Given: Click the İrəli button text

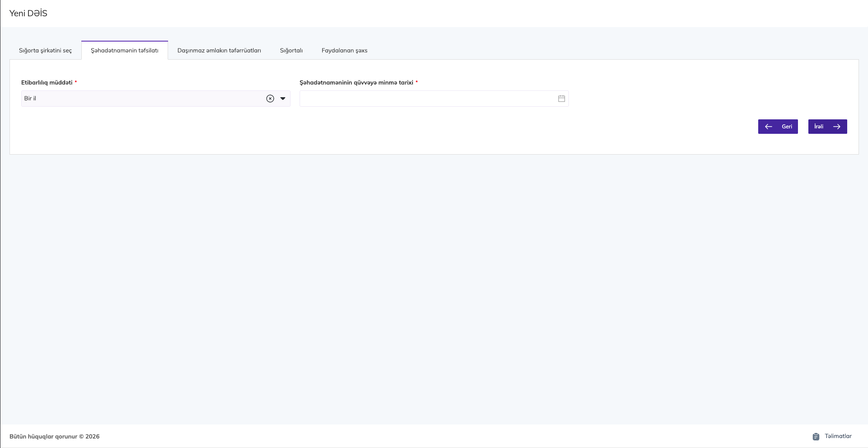Looking at the screenshot, I should (819, 127).
